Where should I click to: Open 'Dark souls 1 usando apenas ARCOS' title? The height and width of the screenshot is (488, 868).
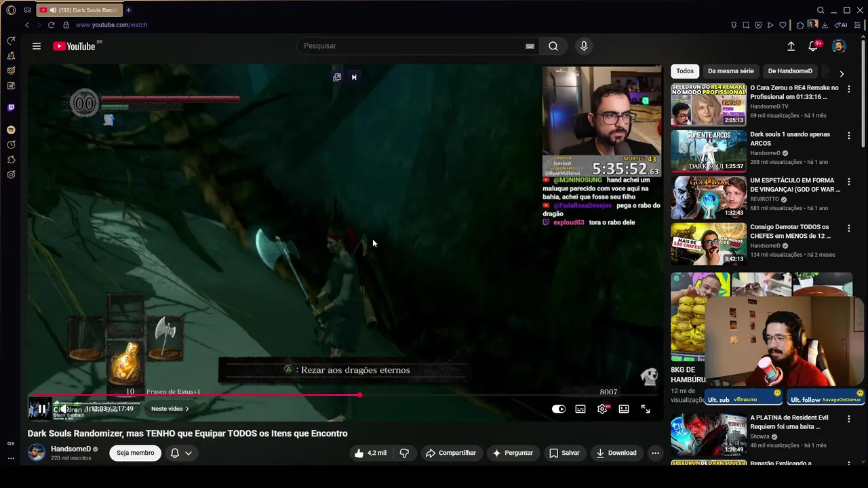pos(790,139)
